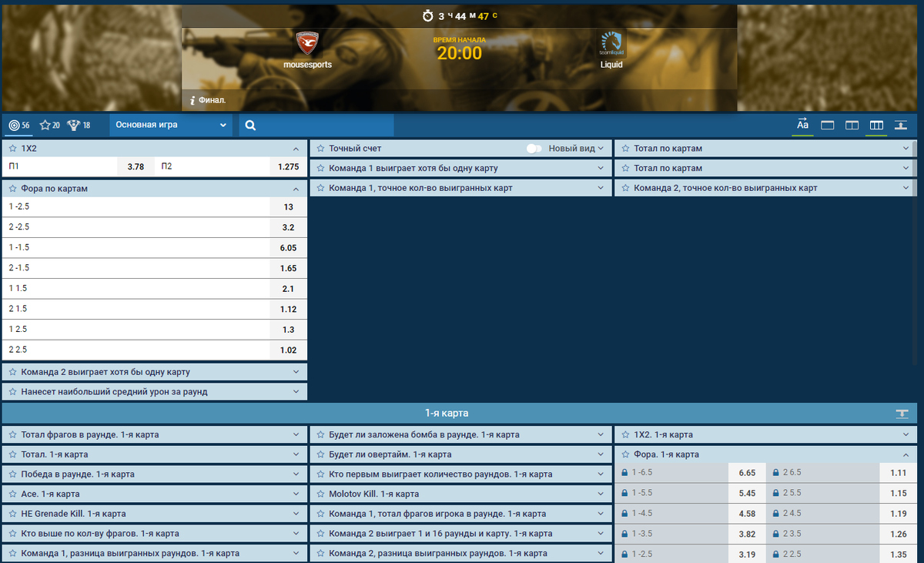Star Команда 1 выиграет хотя бы одну карту
Viewport: 924px width, 563px height.
point(320,168)
